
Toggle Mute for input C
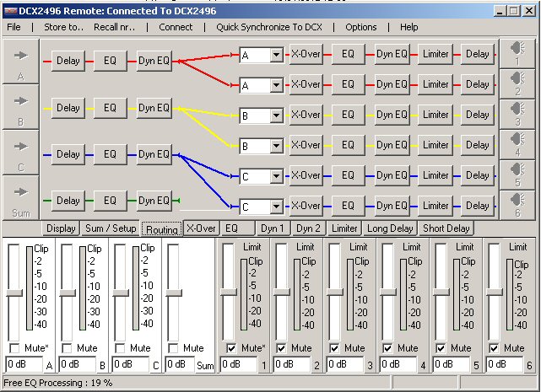click(120, 348)
